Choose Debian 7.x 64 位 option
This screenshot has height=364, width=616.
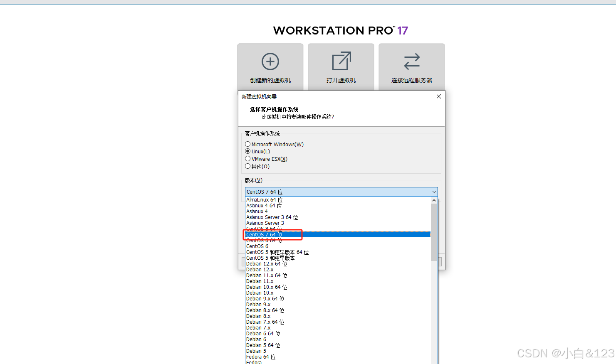tap(338, 322)
